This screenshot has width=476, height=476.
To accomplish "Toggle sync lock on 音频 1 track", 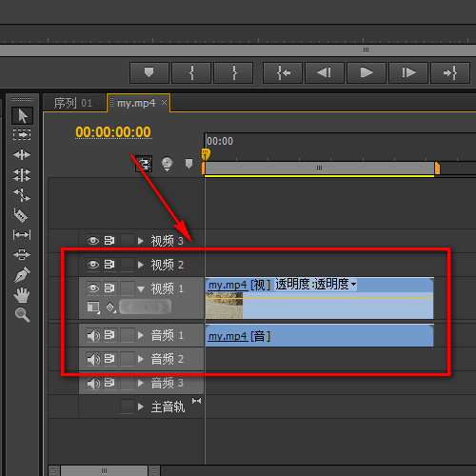I will [109, 335].
